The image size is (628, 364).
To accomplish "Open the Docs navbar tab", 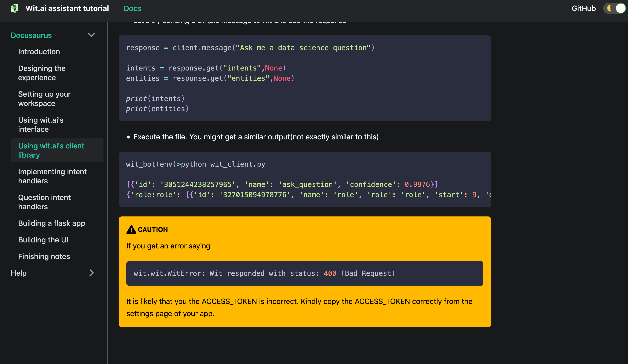I will pos(132,8).
